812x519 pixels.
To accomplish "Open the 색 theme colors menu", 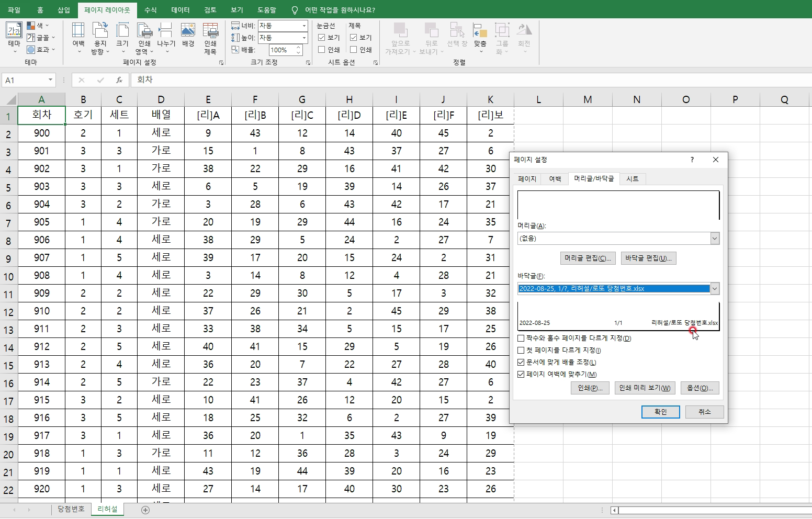I will tap(38, 25).
